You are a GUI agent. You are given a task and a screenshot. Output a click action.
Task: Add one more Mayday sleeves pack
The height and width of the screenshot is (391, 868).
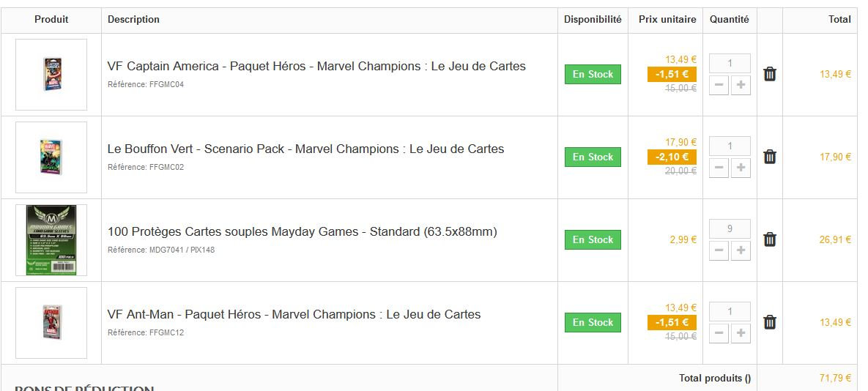point(741,251)
